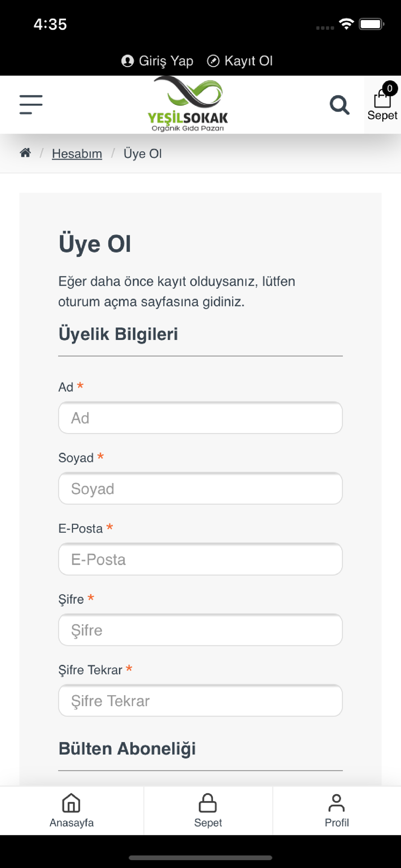Click the home icon in breadcrumb
Image resolution: width=401 pixels, height=868 pixels.
(25, 153)
